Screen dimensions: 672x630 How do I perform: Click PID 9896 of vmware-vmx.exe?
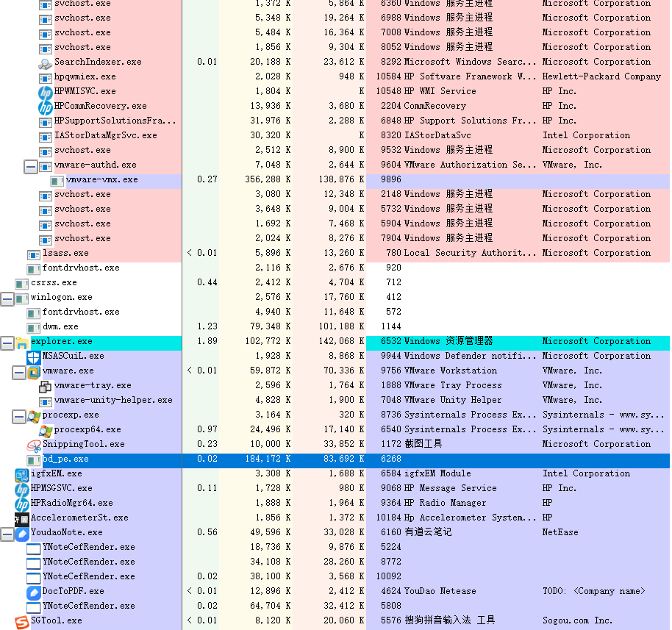pos(391,179)
